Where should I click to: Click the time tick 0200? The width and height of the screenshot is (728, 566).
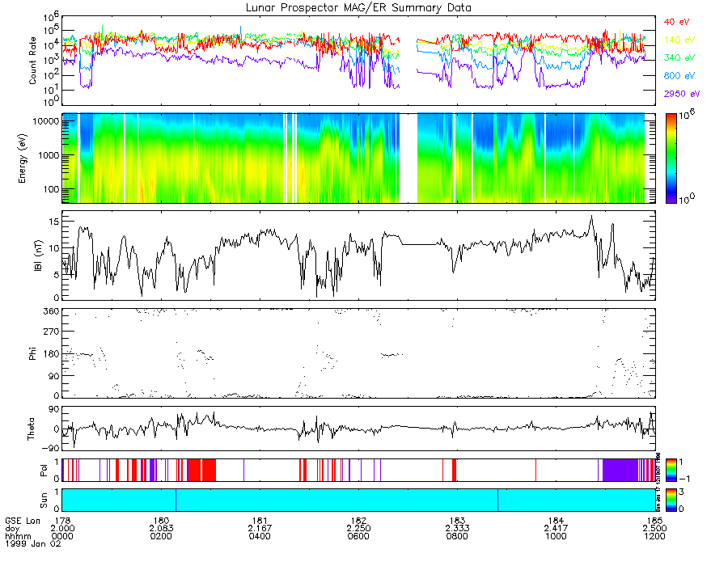[x=161, y=536]
